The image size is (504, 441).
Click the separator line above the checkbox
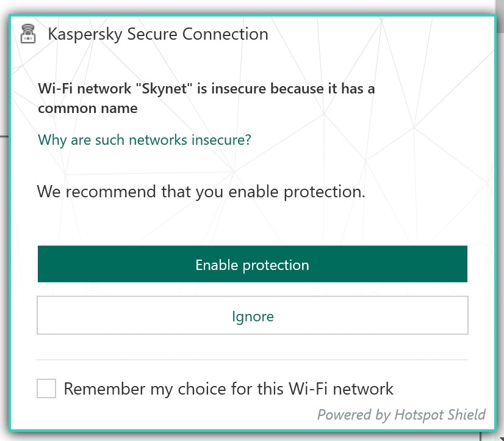[252, 359]
